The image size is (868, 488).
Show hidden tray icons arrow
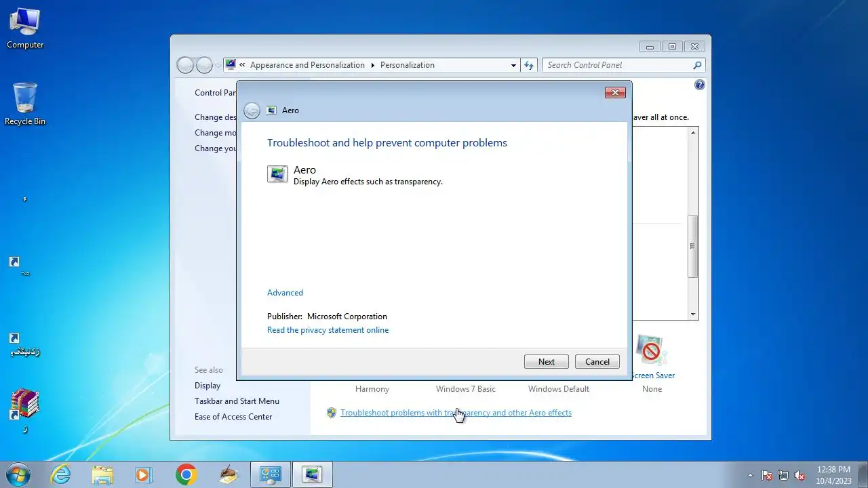coord(750,475)
